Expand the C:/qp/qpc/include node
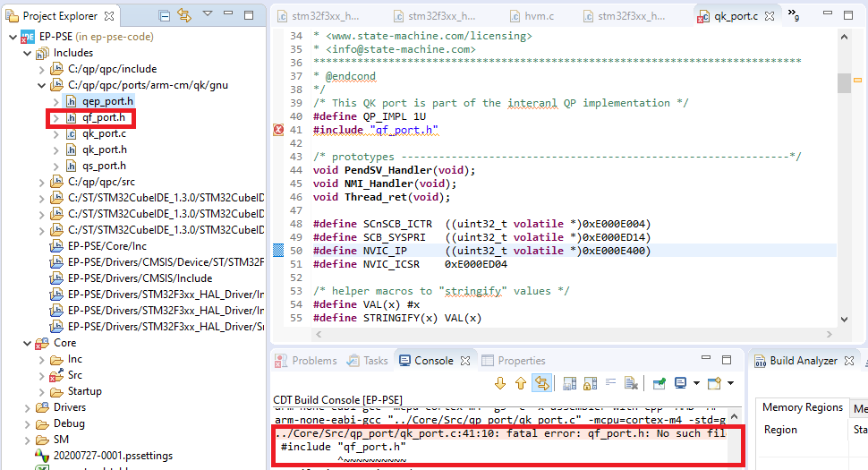 point(41,70)
